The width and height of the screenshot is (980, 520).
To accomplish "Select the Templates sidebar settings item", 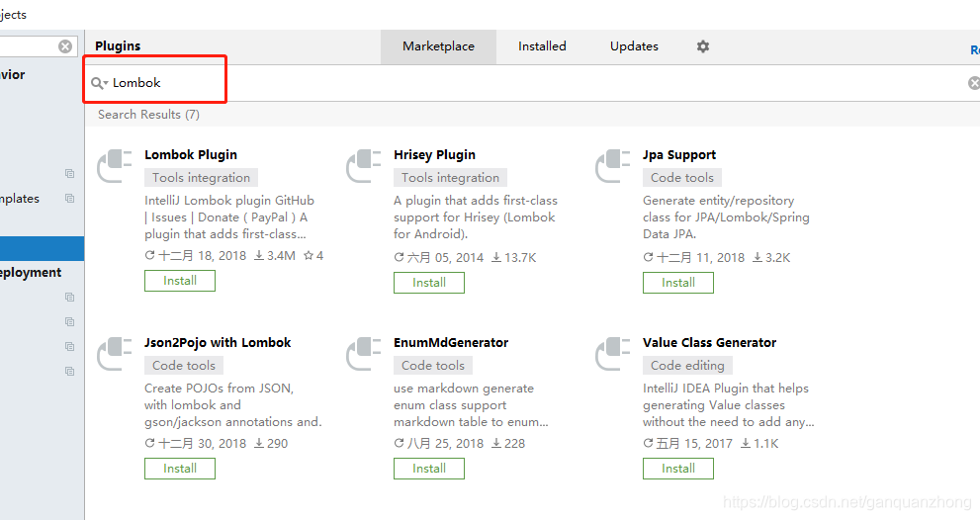I will (20, 199).
